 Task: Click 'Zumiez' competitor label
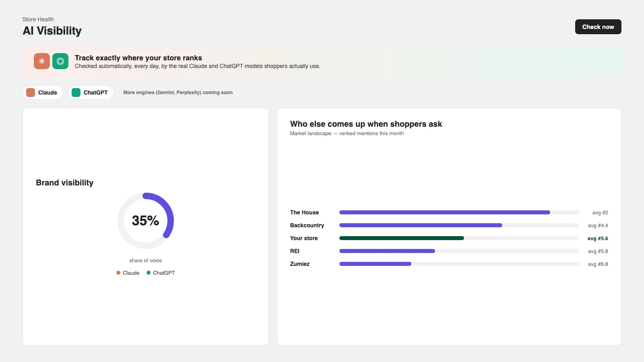pos(300,264)
